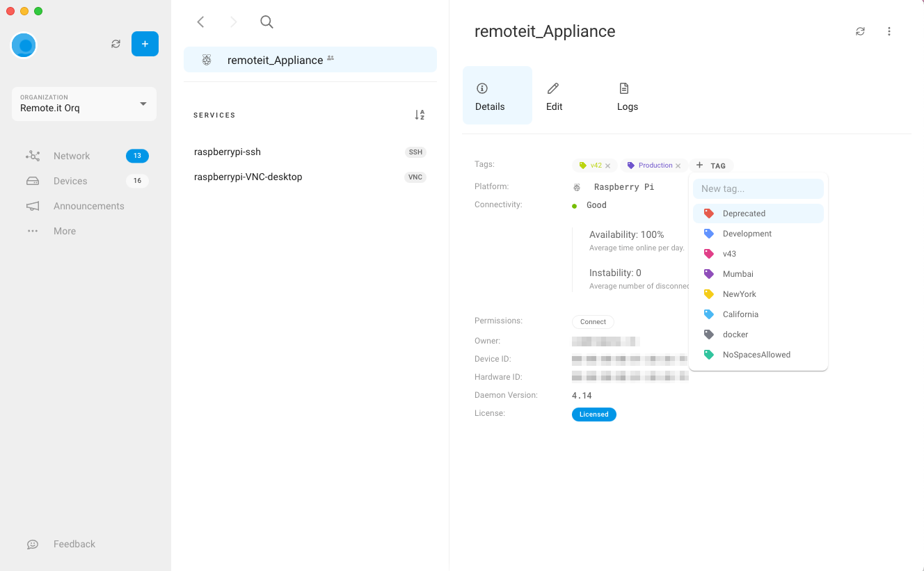
Task: Click the Raspberry Pi icon in device row
Action: point(207,60)
